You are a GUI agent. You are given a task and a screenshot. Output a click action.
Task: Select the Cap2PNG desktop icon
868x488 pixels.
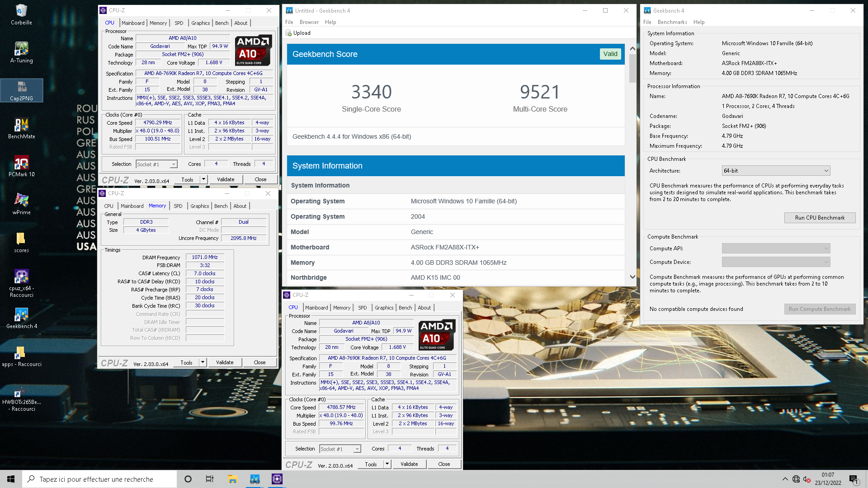pyautogui.click(x=21, y=90)
